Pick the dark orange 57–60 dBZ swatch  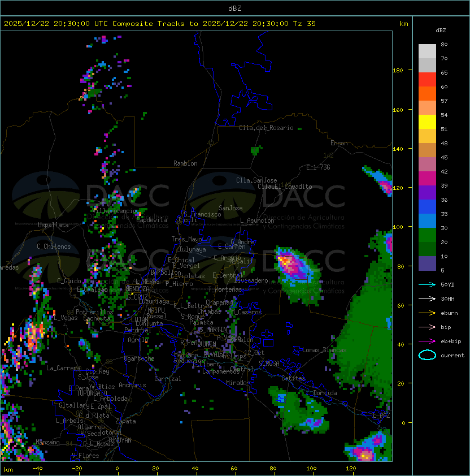coord(427,93)
